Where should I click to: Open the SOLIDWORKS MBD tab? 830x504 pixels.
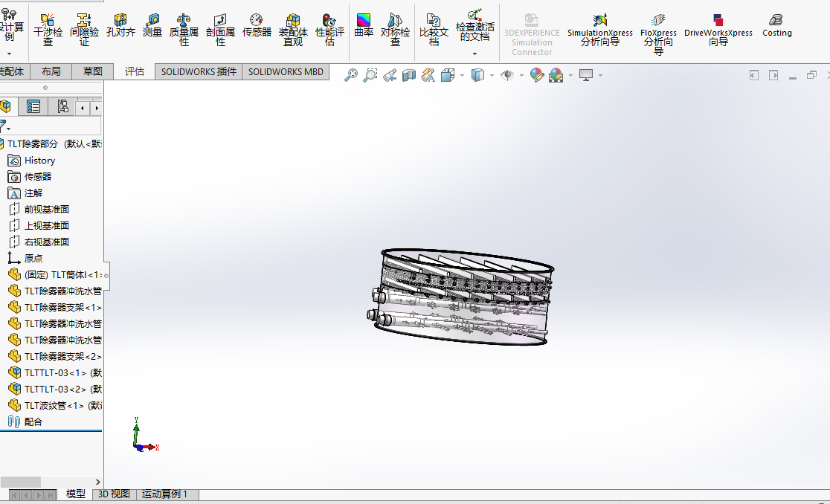(286, 71)
